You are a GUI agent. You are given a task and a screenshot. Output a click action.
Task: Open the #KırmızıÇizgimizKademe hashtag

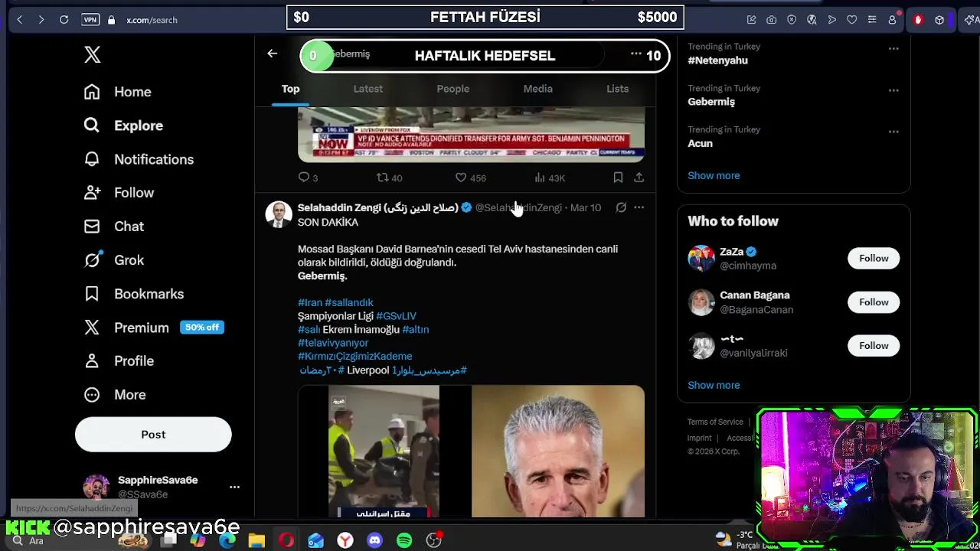click(354, 357)
